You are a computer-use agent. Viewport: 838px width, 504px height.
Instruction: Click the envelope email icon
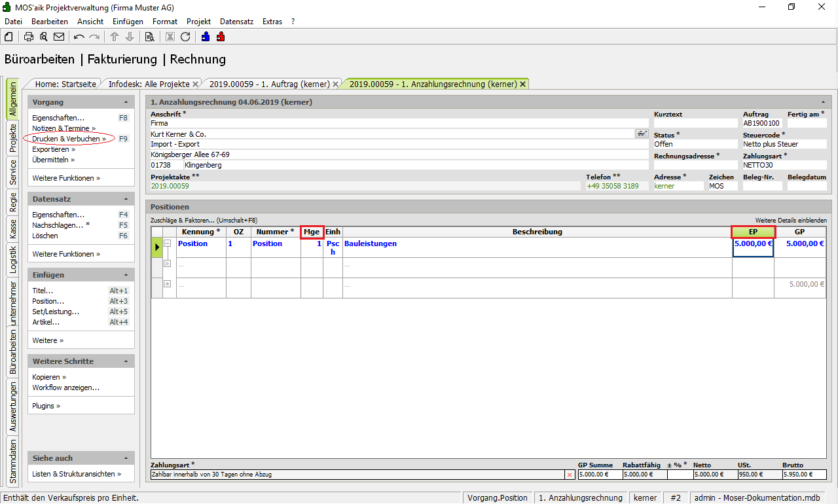click(x=59, y=37)
